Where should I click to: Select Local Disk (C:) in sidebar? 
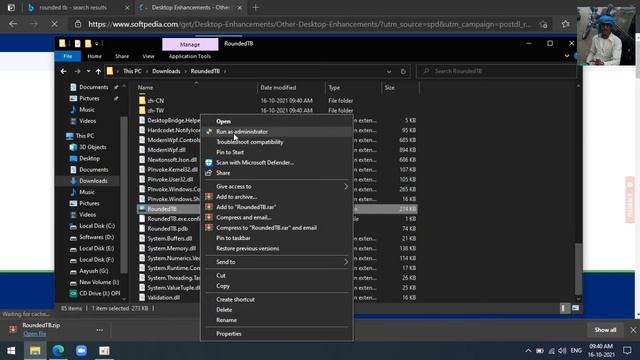(97, 226)
